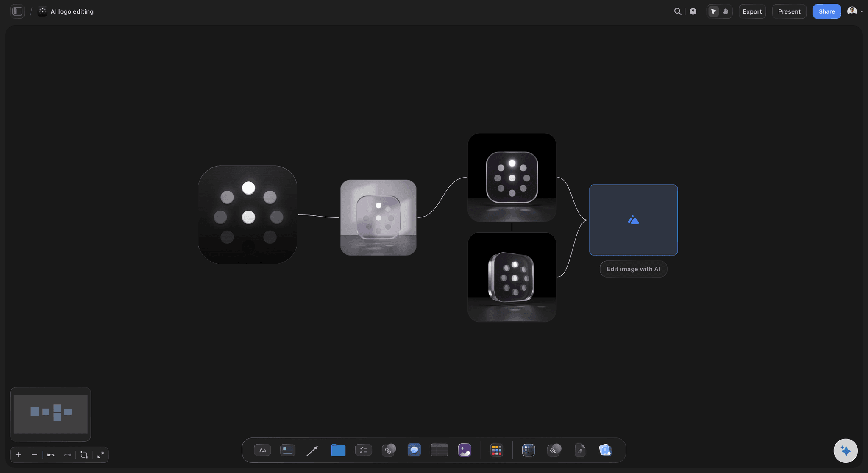
Task: Open the board grid icon in toolbar
Action: point(529,450)
